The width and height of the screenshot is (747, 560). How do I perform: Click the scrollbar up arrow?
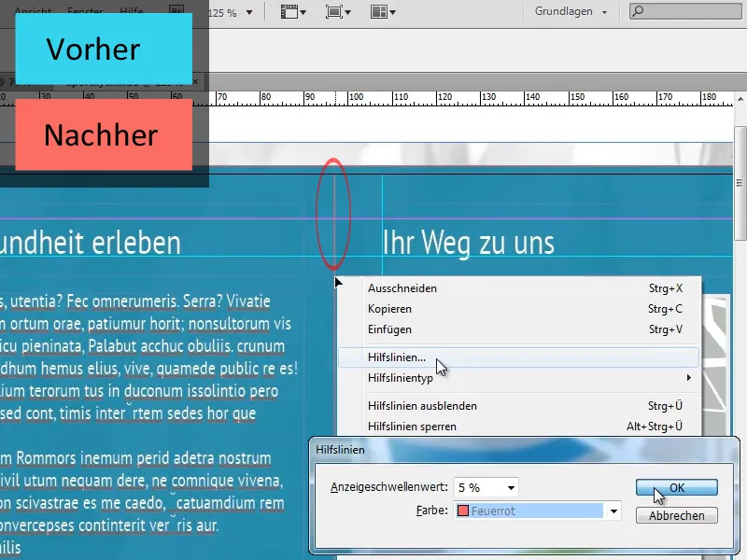(x=740, y=99)
